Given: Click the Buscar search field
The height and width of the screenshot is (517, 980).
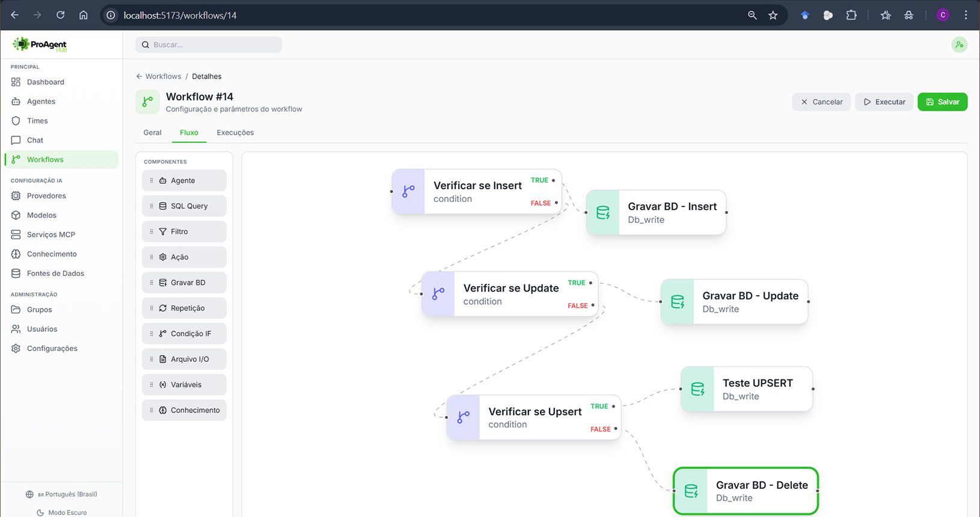Looking at the screenshot, I should [210, 44].
